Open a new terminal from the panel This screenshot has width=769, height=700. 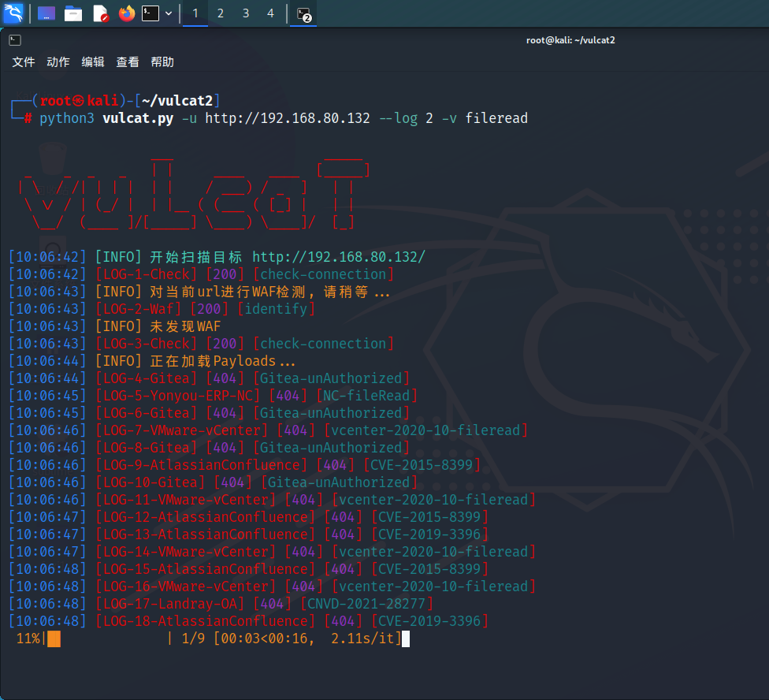150,13
